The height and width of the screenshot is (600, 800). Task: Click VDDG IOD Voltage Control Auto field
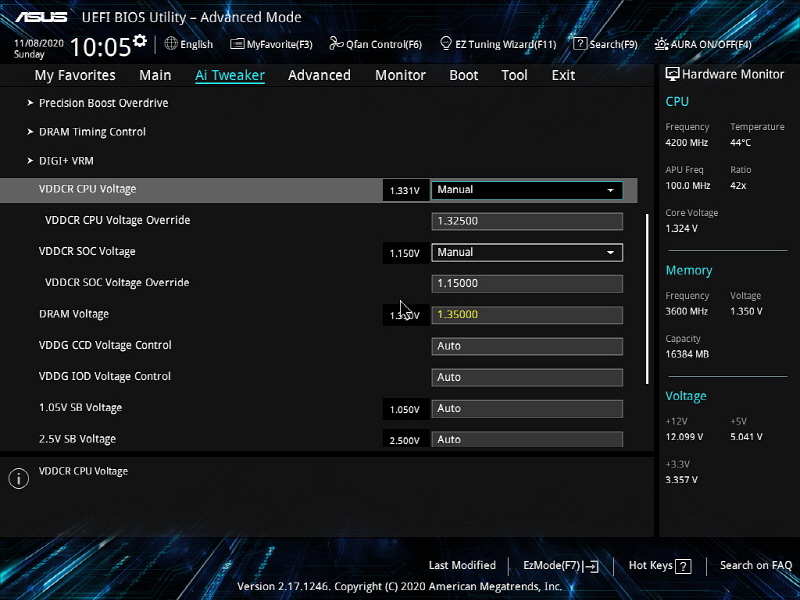pos(527,378)
